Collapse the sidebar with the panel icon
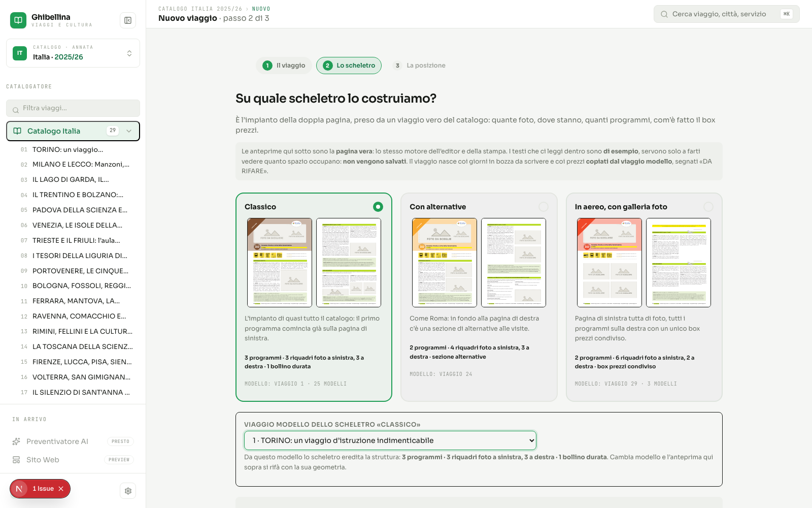Image resolution: width=812 pixels, height=508 pixels. click(x=128, y=20)
